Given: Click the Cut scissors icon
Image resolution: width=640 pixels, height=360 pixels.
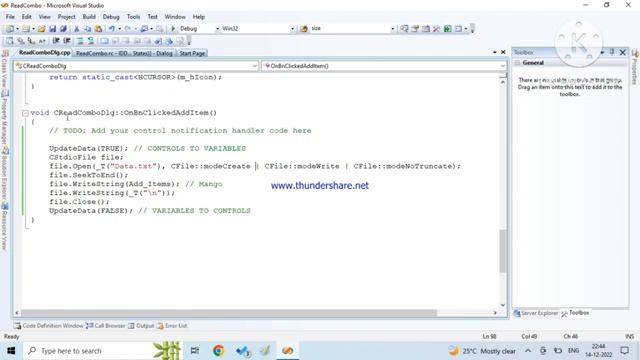Looking at the screenshot, I should point(76,29).
